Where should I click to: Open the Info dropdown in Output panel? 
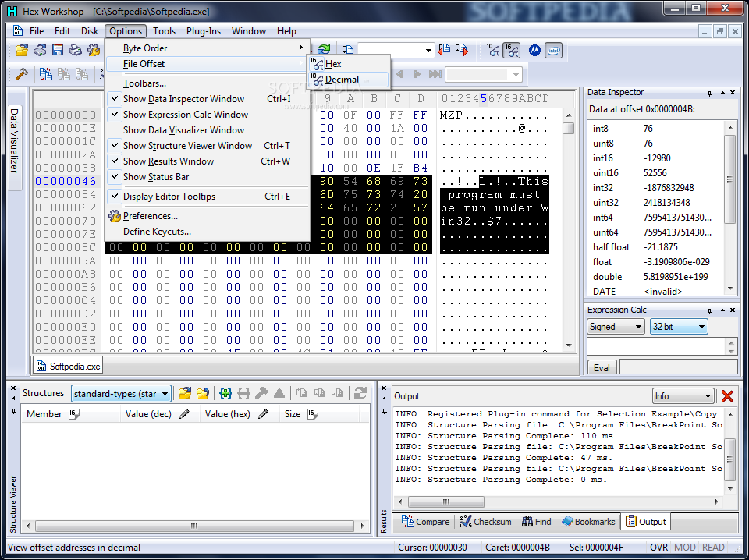[683, 396]
